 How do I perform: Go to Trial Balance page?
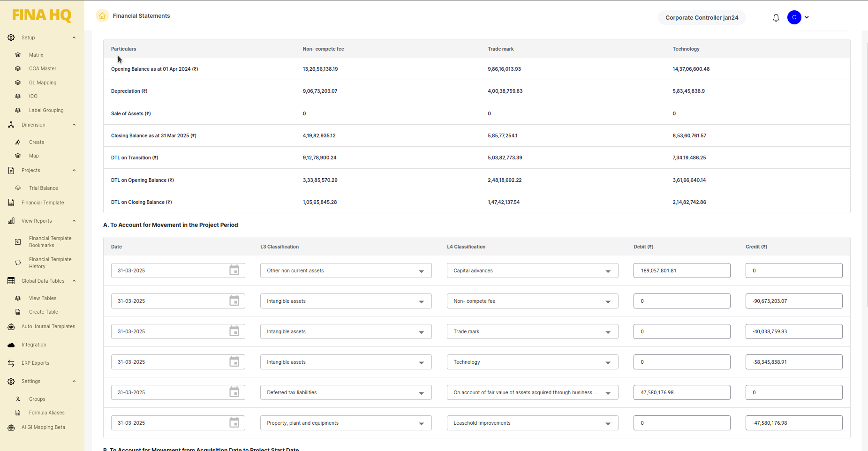(43, 188)
